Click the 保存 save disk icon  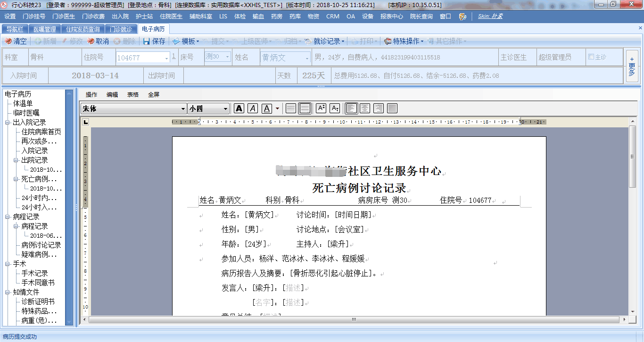pyautogui.click(x=147, y=42)
